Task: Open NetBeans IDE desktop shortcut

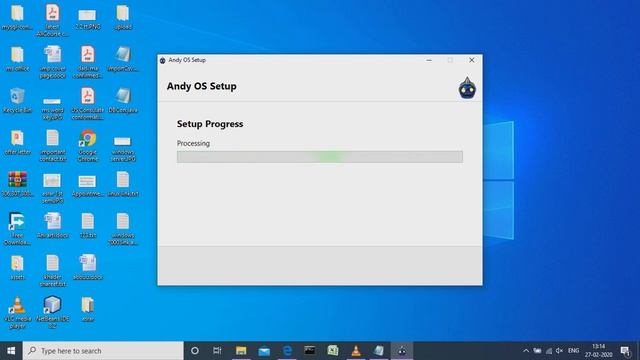Action: (52, 312)
